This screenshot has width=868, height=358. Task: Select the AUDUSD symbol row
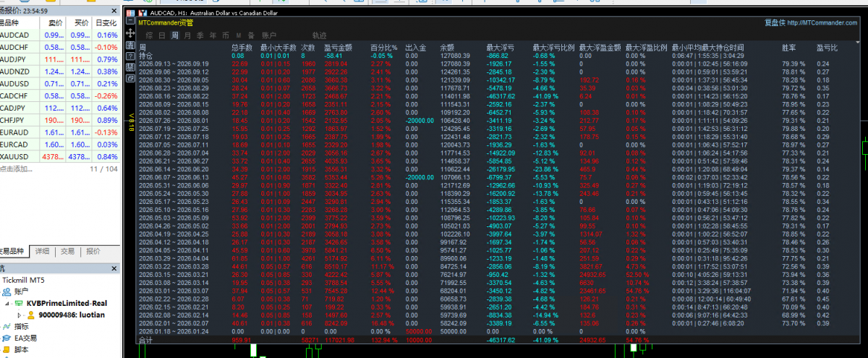[59, 84]
